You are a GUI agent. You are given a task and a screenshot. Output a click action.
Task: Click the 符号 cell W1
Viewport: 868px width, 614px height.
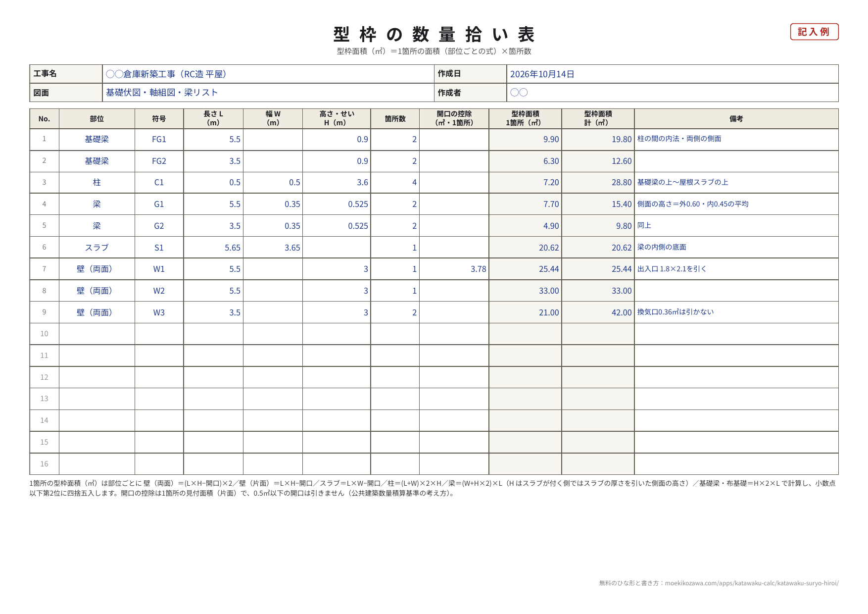tap(159, 269)
